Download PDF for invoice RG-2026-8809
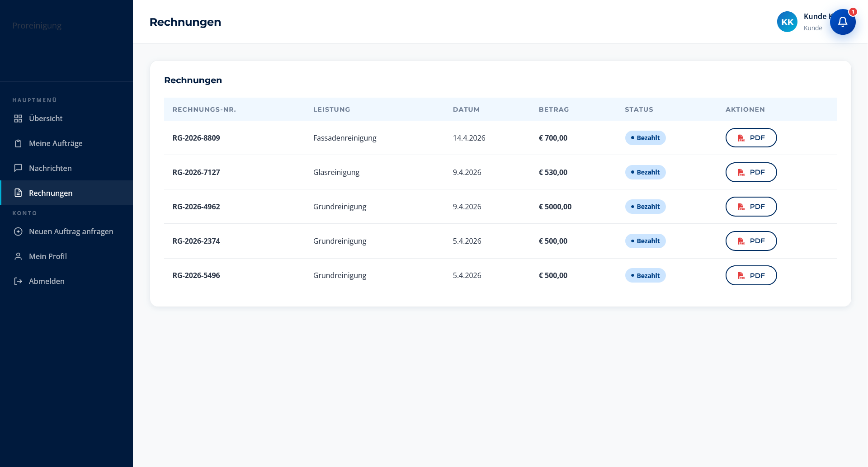 click(x=751, y=138)
